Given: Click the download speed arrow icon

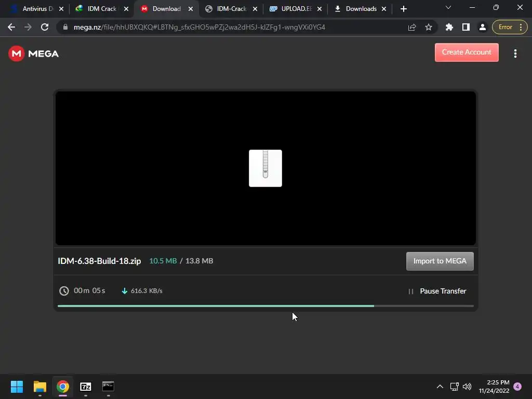Looking at the screenshot, I should (125, 291).
